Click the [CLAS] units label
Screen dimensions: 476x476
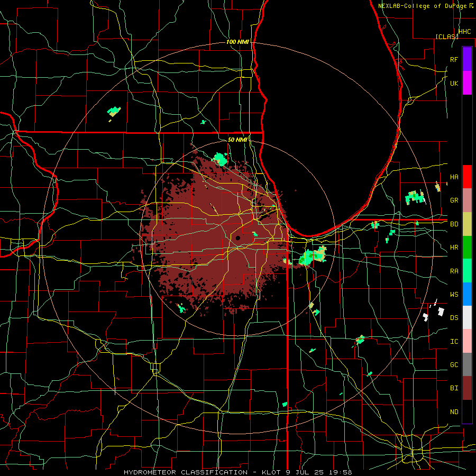click(446, 36)
